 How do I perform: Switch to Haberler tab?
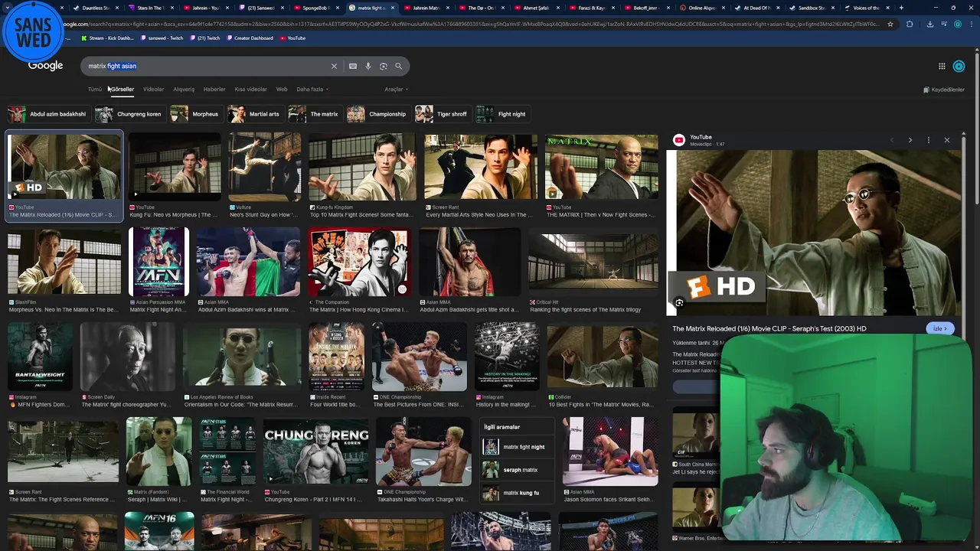click(x=214, y=90)
